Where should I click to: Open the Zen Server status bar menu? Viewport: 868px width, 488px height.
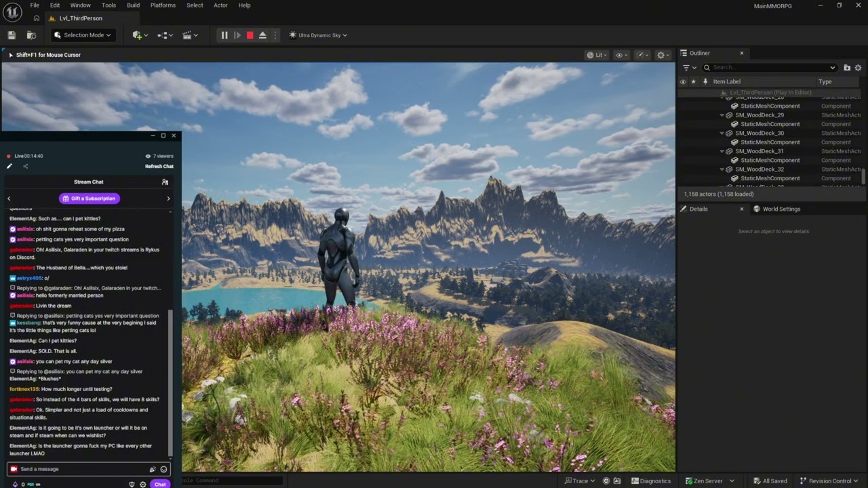tap(709, 481)
